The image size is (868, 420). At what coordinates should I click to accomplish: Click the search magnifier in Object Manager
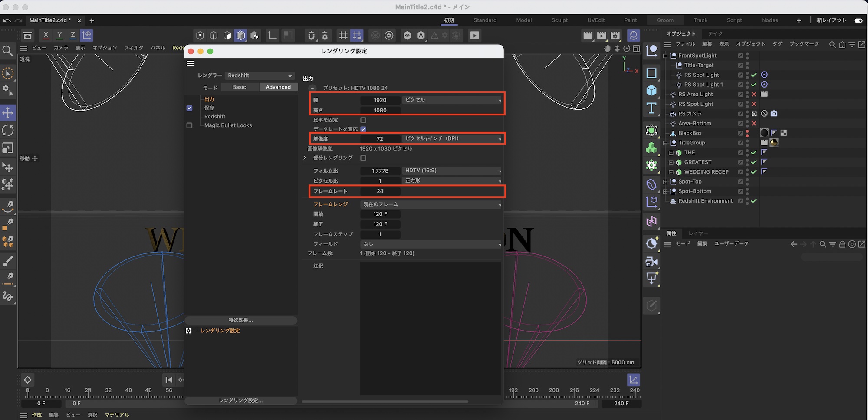[832, 44]
